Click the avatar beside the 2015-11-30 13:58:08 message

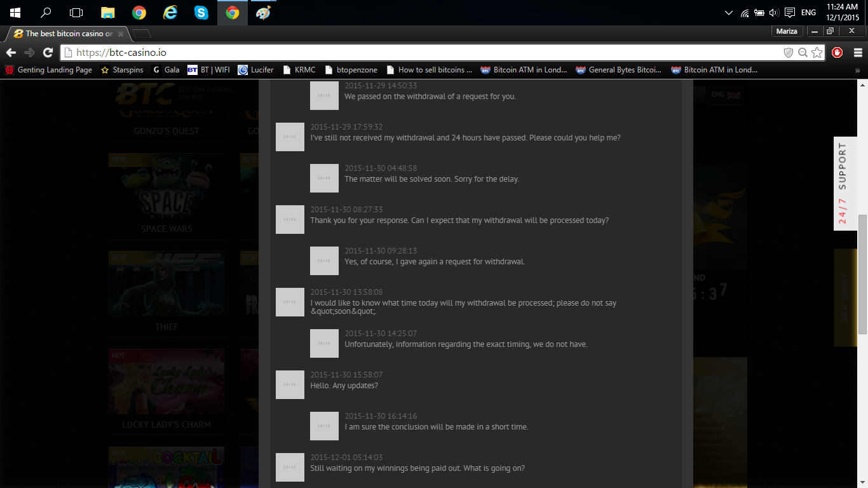pos(290,302)
